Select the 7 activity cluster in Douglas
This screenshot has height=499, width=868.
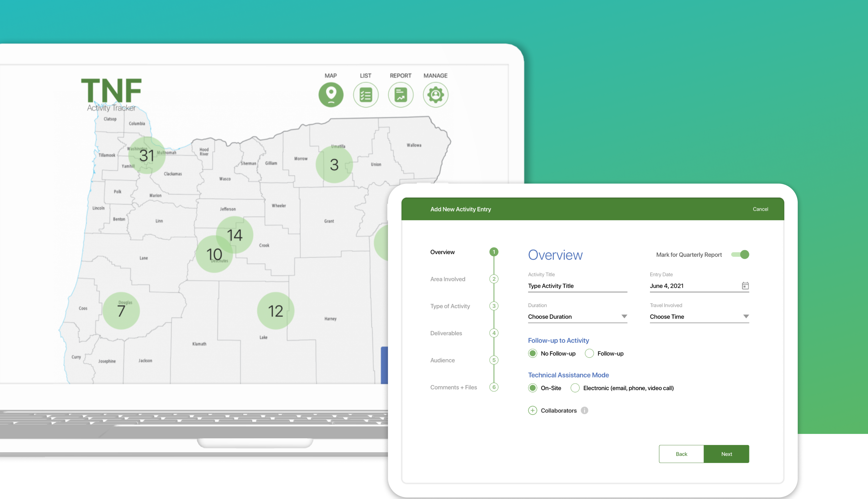(x=121, y=311)
